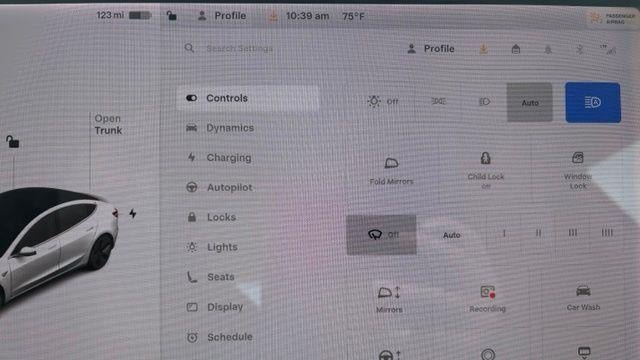Tap Open Trunk
Image resolution: width=640 pixels, height=360 pixels.
108,124
